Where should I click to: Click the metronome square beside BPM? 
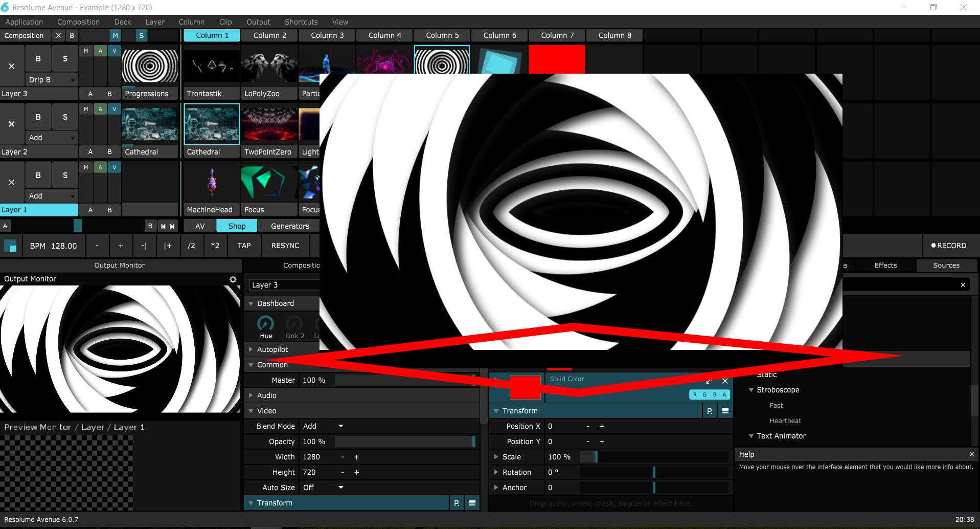coord(10,246)
